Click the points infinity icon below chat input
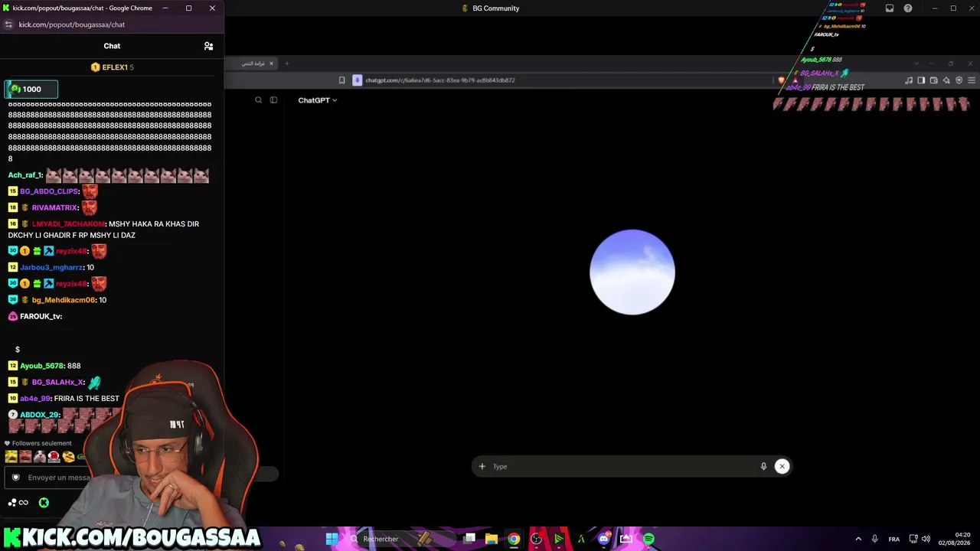Viewport: 980px width, 551px height. (x=18, y=503)
